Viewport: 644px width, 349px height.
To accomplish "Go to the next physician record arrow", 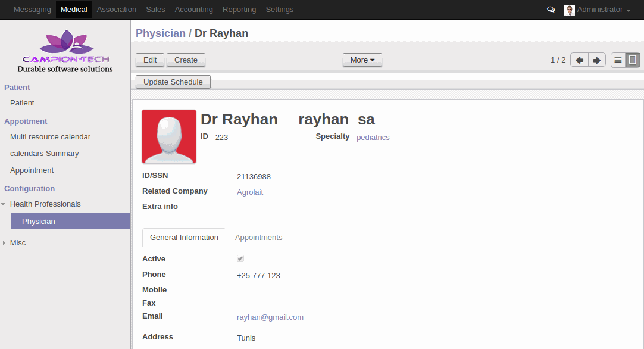I will coord(597,60).
